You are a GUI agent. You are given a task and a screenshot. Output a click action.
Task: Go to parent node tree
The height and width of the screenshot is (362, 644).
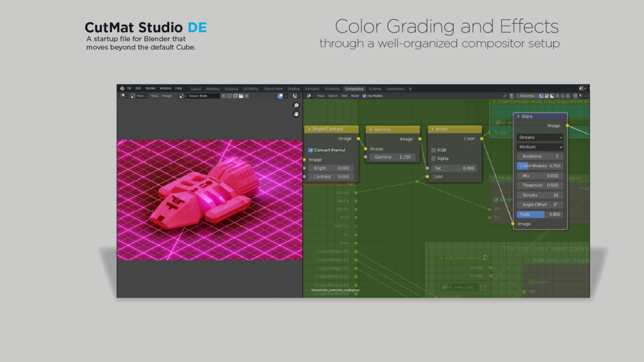512,96
